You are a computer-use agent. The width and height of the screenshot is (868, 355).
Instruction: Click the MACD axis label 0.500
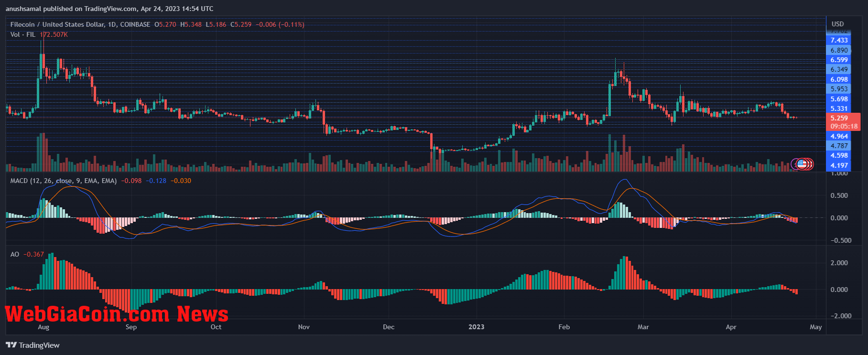(x=839, y=195)
